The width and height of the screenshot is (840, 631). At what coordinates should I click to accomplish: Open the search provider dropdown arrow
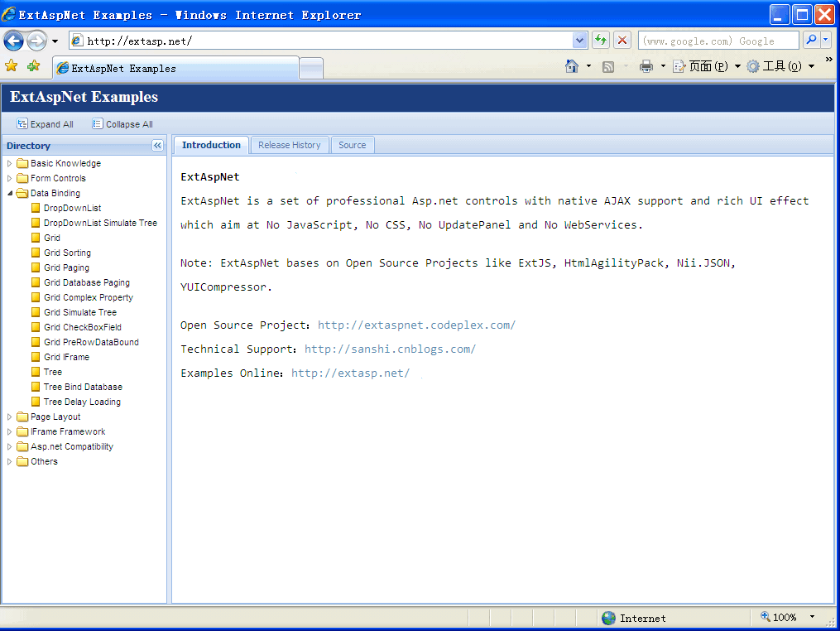pos(826,41)
